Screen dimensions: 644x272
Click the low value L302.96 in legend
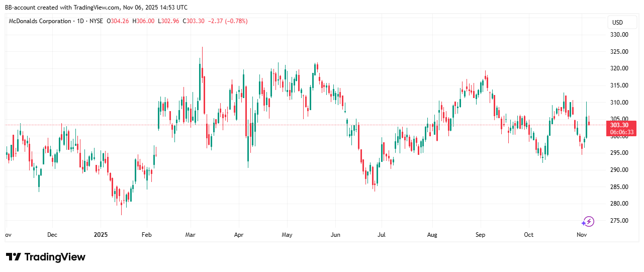[168, 21]
